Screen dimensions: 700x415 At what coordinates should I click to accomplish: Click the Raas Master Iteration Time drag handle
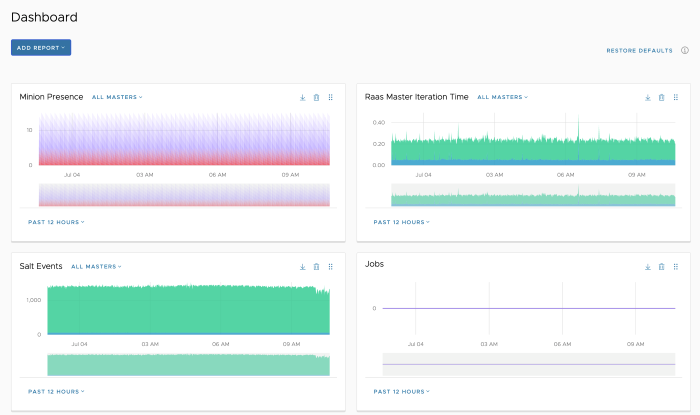(676, 97)
